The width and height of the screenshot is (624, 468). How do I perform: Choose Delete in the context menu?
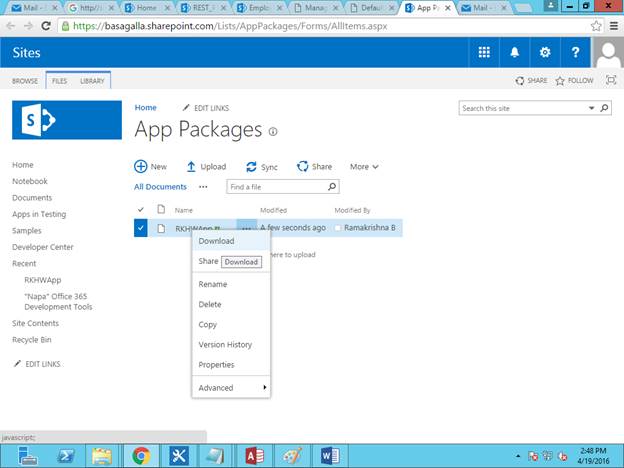[x=231, y=304]
